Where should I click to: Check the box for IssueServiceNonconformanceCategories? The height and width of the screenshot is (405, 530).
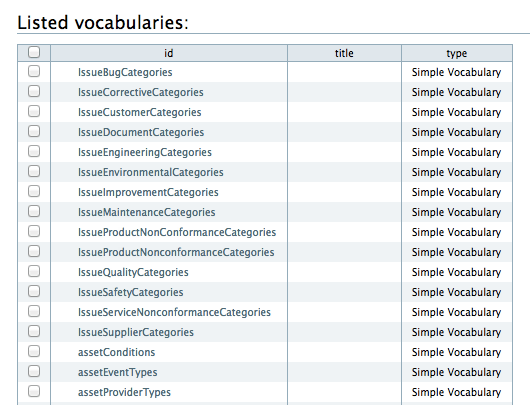34,311
